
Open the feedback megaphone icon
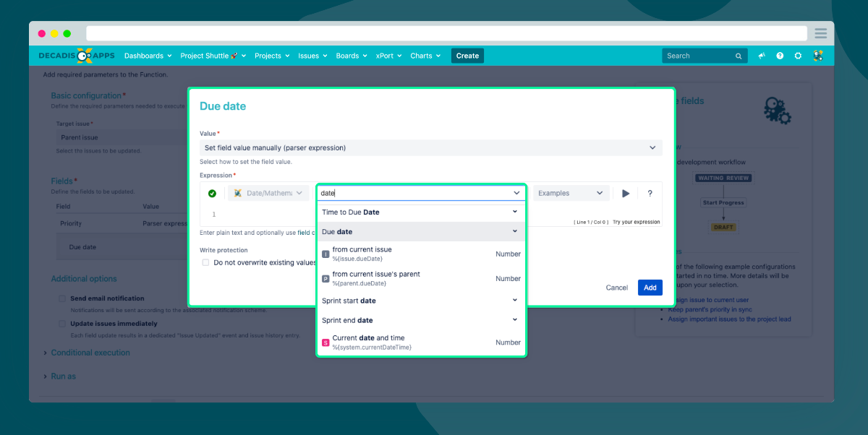[x=762, y=56]
